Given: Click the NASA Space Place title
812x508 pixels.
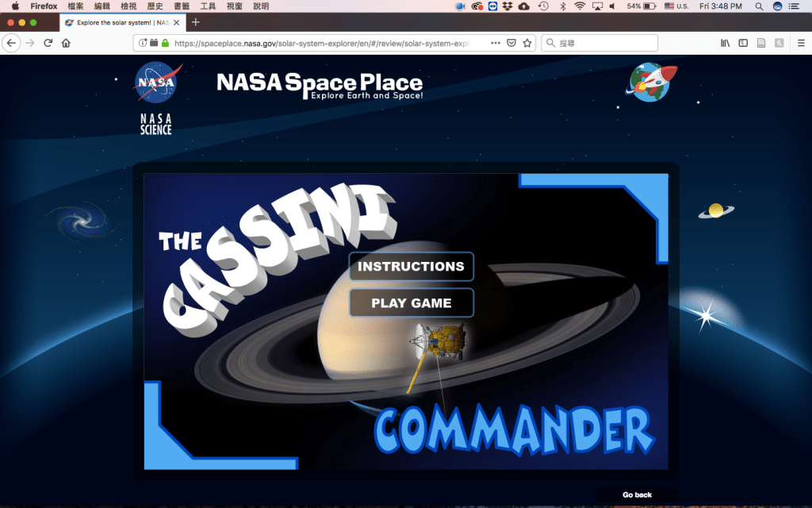Looking at the screenshot, I should click(x=320, y=84).
